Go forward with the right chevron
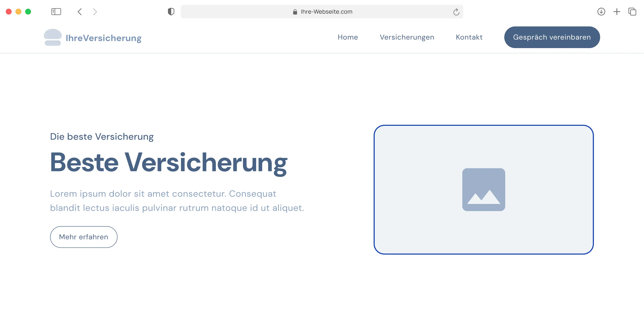The width and height of the screenshot is (644, 326). tap(95, 12)
